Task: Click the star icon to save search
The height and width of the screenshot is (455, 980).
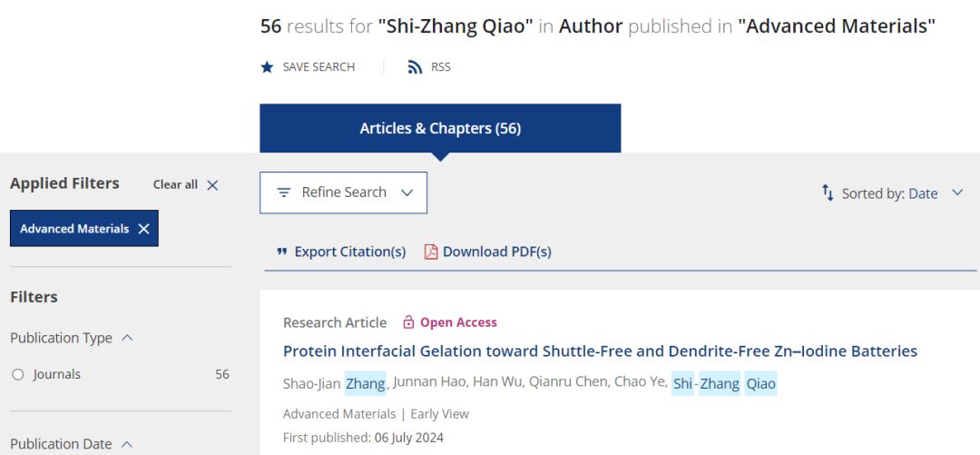Action: point(267,67)
